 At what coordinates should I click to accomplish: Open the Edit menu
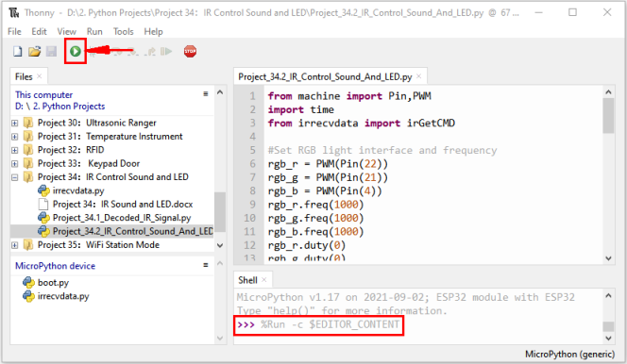[40, 31]
